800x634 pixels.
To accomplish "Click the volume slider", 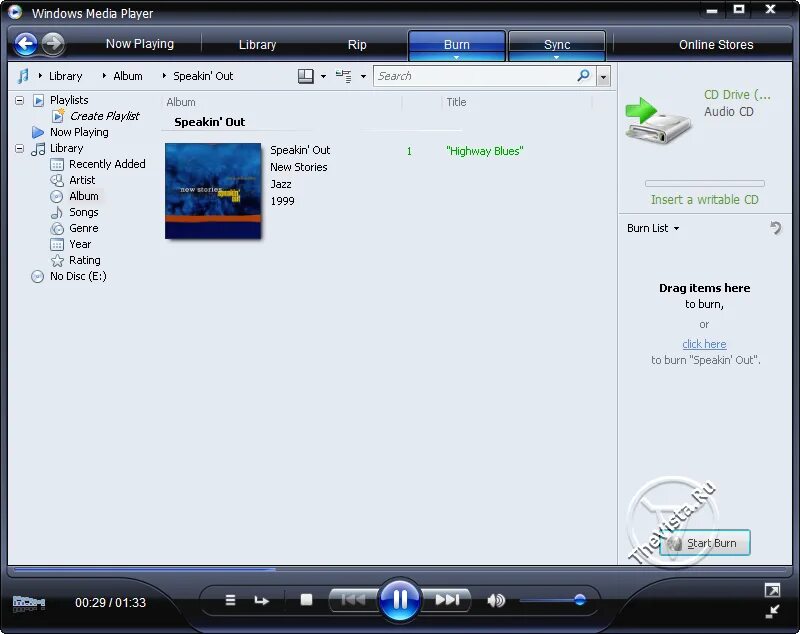I will point(553,600).
